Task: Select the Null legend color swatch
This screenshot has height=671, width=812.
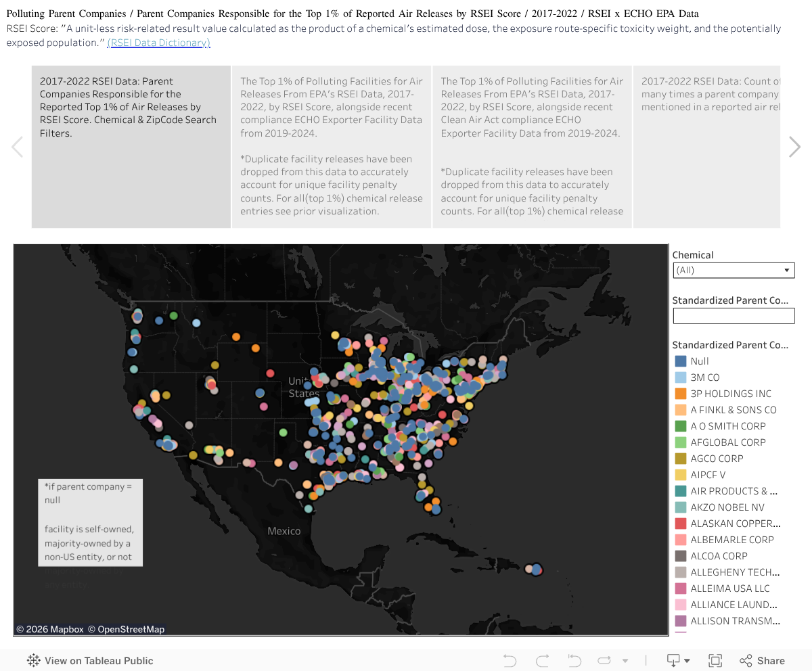Action: 681,361
